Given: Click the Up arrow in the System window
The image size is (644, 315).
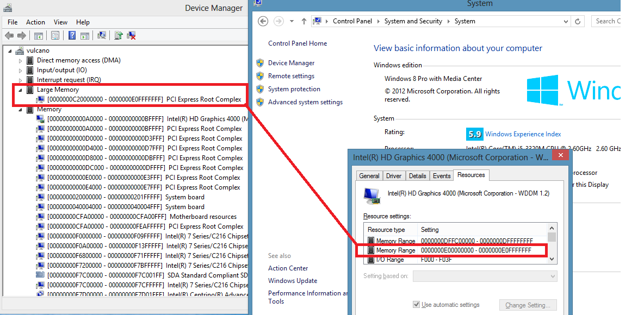Looking at the screenshot, I should click(x=304, y=21).
